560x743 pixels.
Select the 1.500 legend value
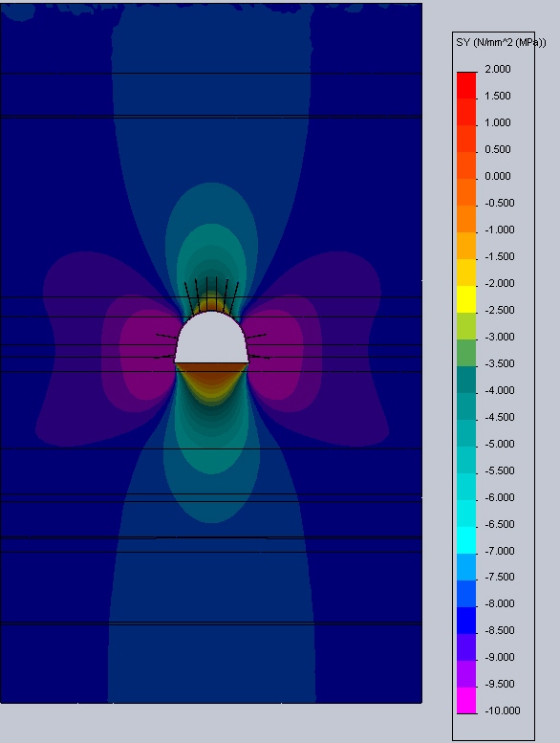pos(498,97)
